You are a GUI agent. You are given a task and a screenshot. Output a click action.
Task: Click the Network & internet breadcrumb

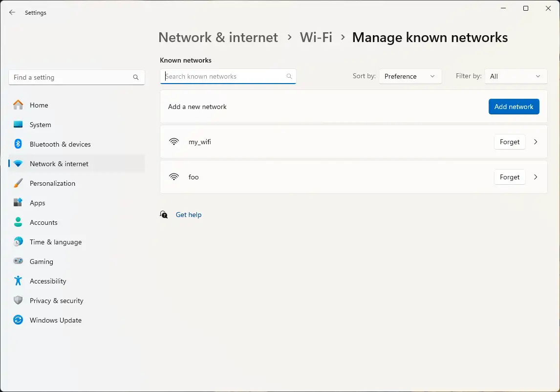click(218, 37)
